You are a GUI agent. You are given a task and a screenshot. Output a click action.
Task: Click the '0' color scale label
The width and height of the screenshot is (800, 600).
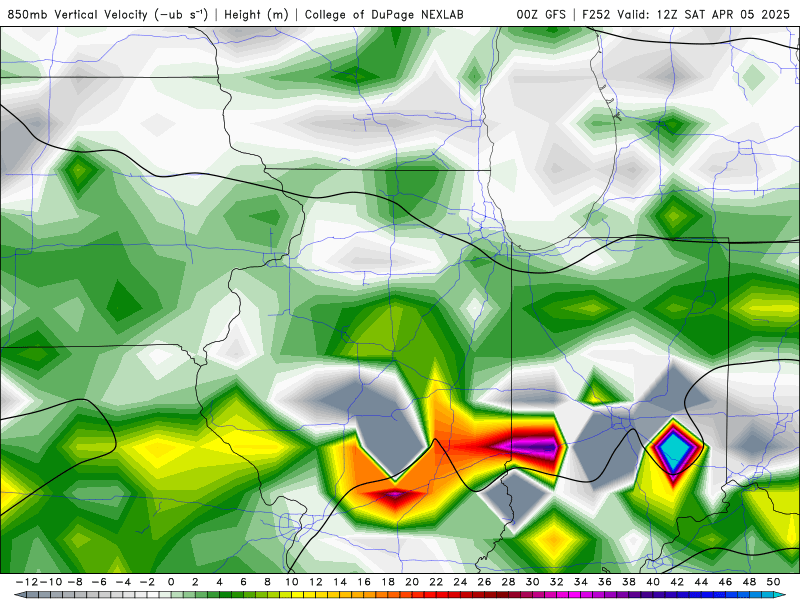tap(171, 582)
